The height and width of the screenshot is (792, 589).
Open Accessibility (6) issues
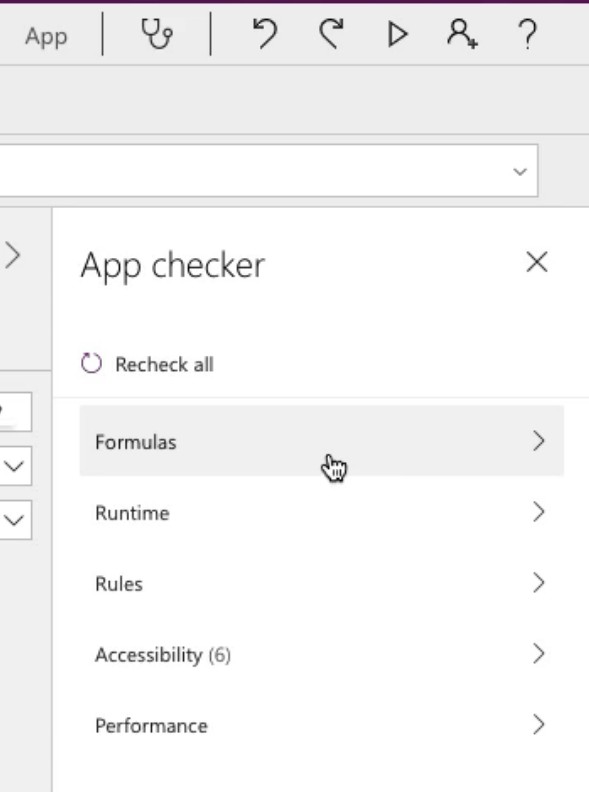[x=322, y=654]
